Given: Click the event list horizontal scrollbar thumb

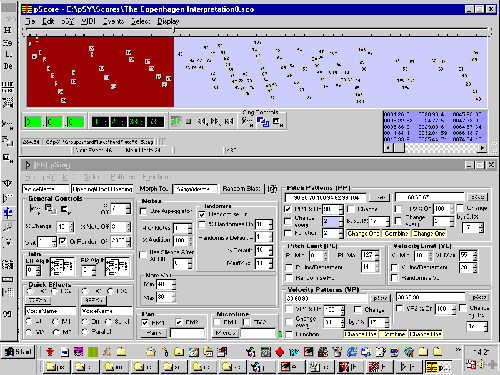Looking at the screenshot, I should click(399, 147).
